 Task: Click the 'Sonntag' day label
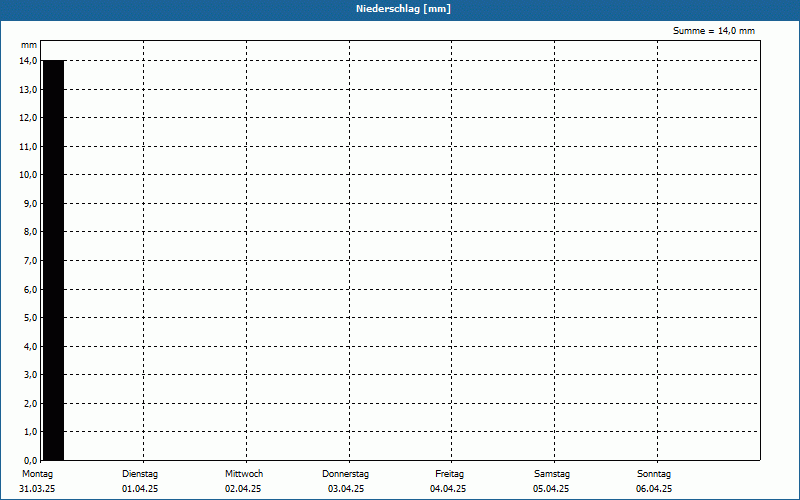point(654,473)
